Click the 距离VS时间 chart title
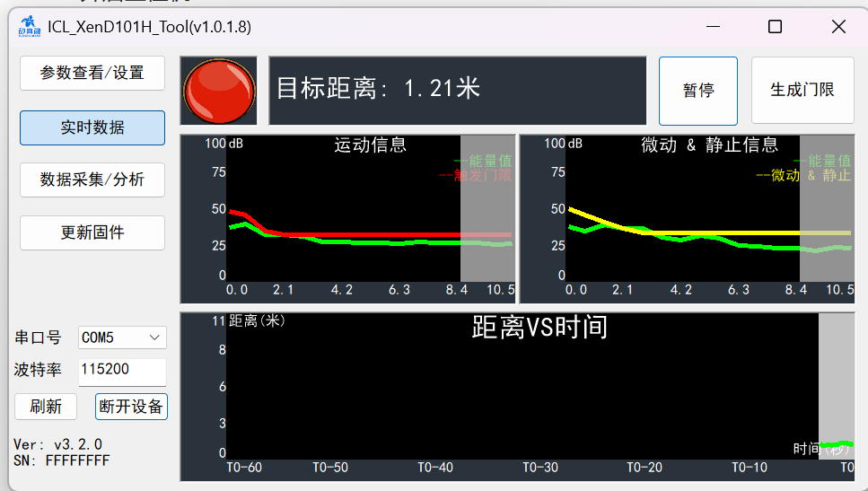The image size is (868, 491). click(539, 328)
